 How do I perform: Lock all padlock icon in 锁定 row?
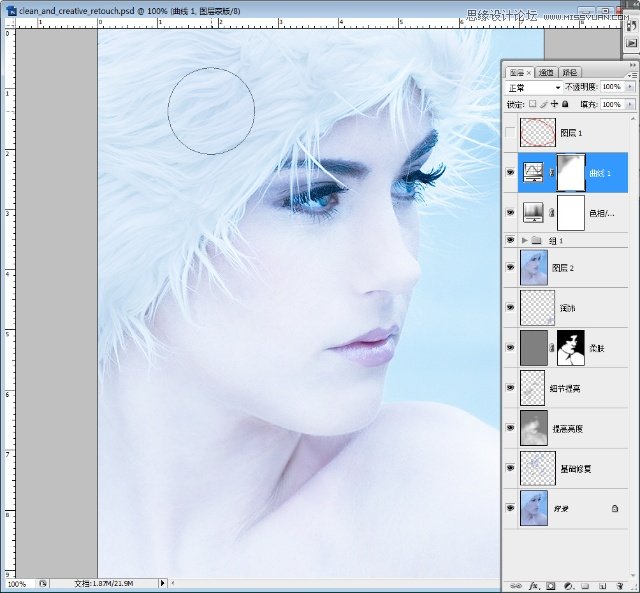(x=565, y=104)
